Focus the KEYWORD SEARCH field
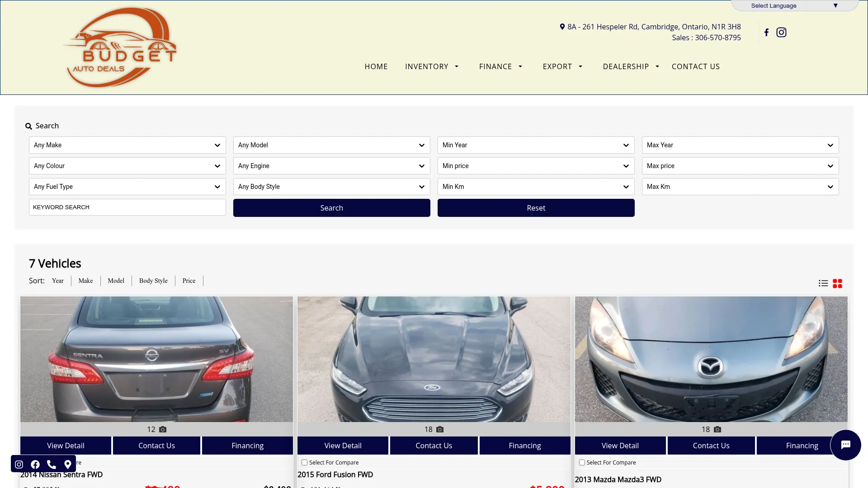This screenshot has height=488, width=868. [x=127, y=207]
